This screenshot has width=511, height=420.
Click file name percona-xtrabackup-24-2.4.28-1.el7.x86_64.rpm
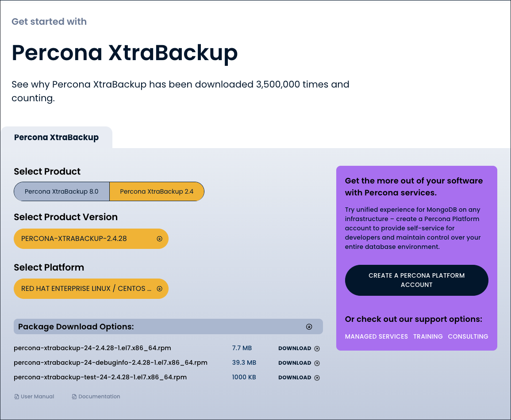point(92,348)
